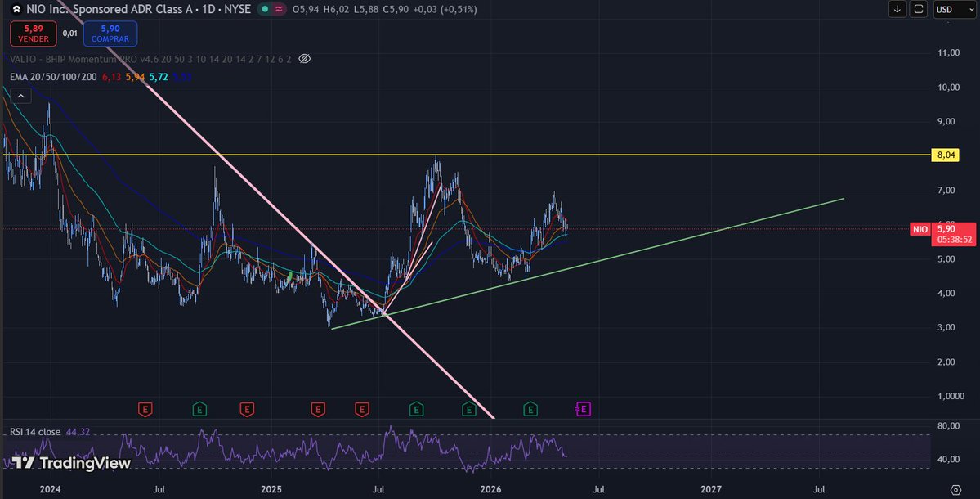Click the RSI 80,00 axis label
The width and height of the screenshot is (980, 499).
point(949,426)
